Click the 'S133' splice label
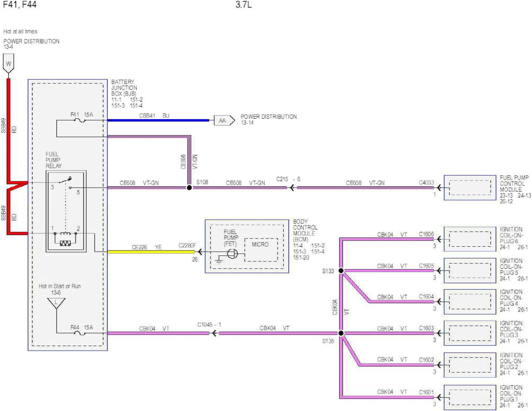532x411 pixels. click(328, 271)
